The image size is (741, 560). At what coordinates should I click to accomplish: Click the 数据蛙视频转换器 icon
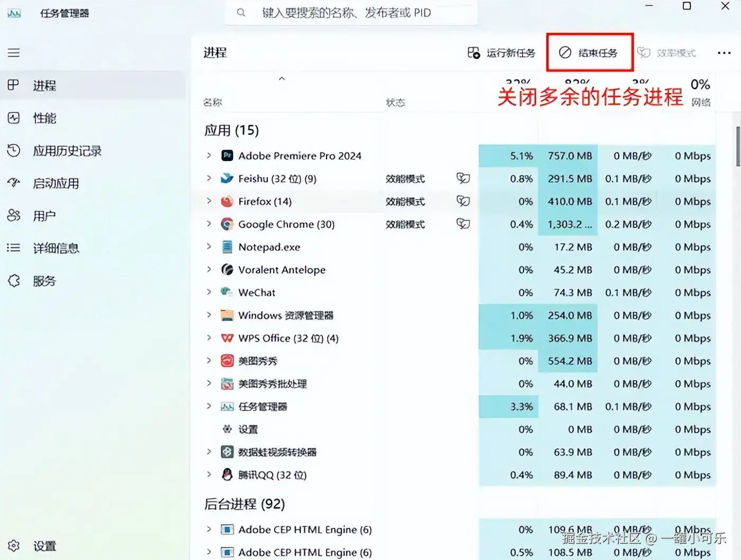pyautogui.click(x=227, y=451)
